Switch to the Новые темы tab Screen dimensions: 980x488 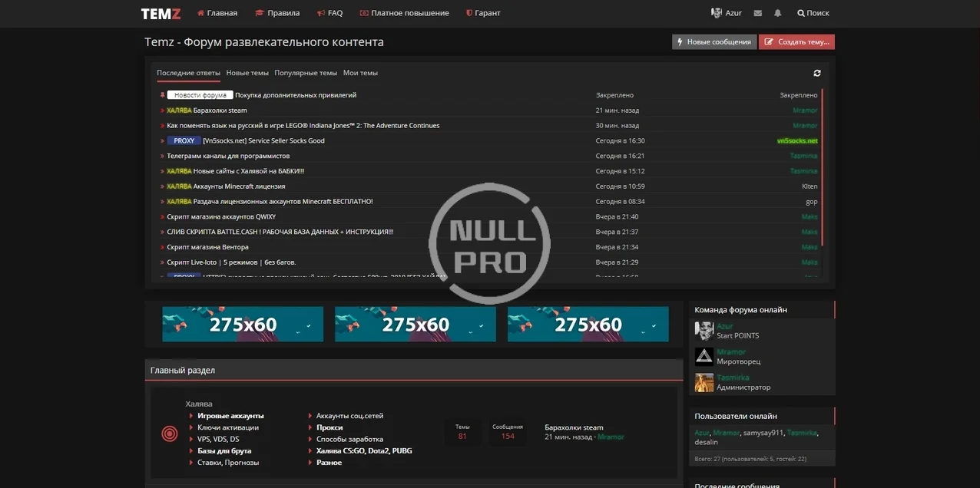tap(247, 73)
